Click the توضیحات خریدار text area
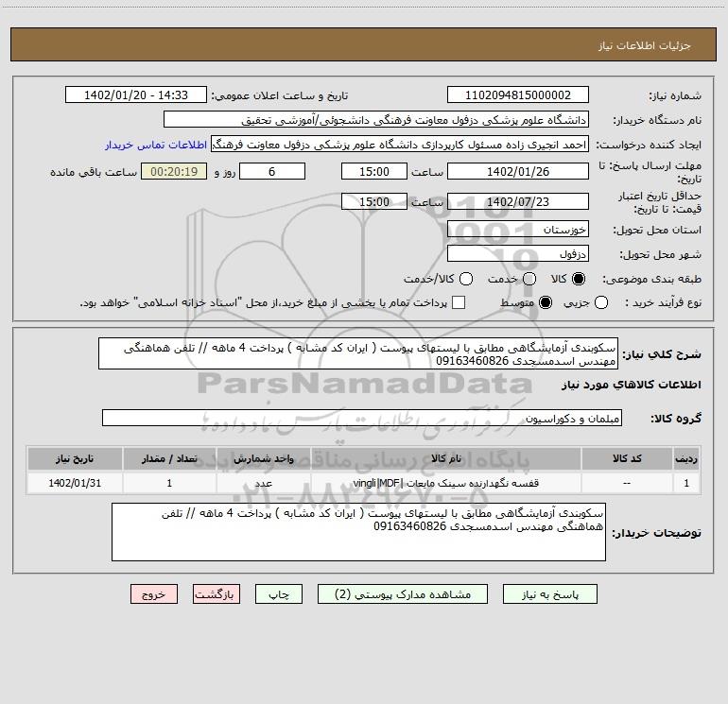This screenshot has height=704, width=728. tap(358, 532)
